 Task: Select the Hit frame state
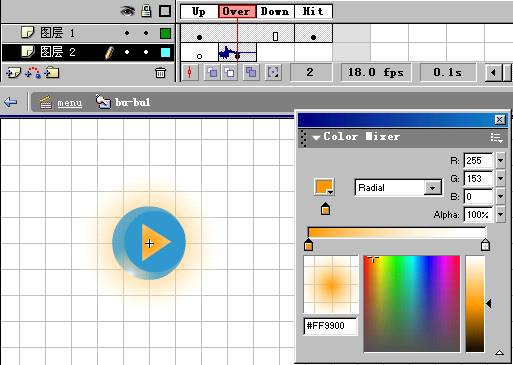pyautogui.click(x=313, y=11)
